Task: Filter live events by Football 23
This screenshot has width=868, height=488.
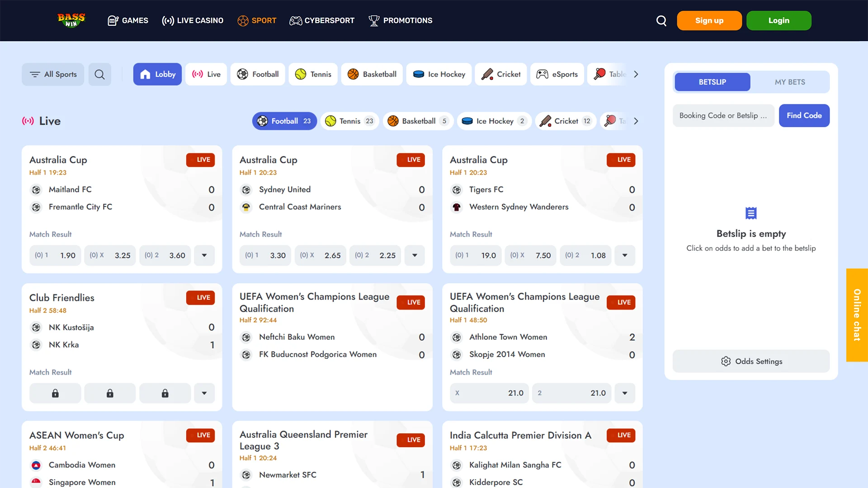Action: coord(284,121)
